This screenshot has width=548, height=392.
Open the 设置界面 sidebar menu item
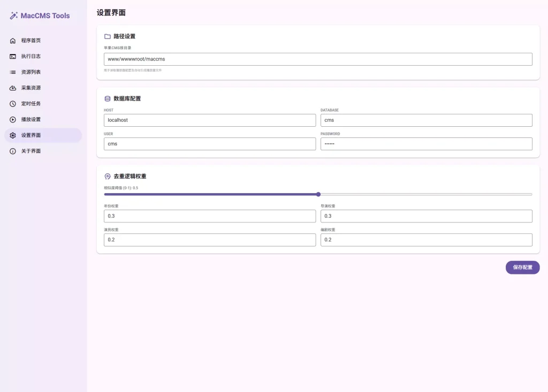click(43, 135)
